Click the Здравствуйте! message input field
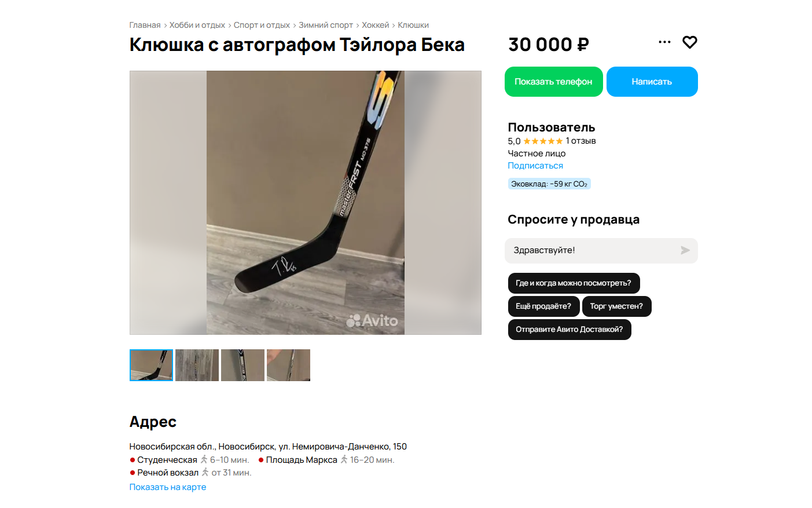 (x=593, y=250)
